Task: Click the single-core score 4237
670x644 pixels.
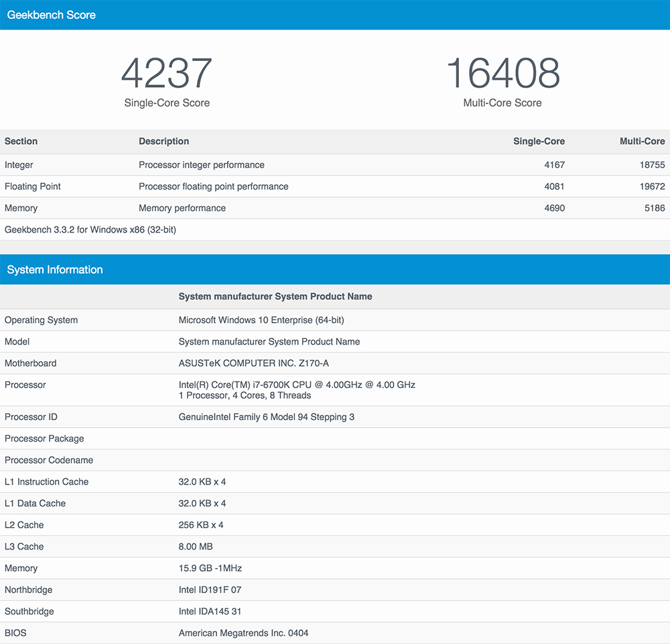Action: (x=167, y=73)
